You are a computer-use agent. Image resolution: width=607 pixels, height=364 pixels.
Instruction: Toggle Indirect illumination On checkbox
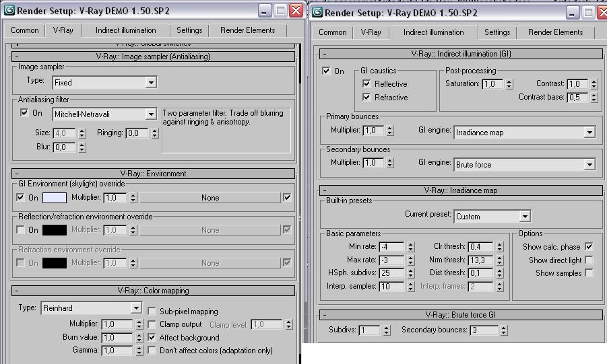pos(326,71)
